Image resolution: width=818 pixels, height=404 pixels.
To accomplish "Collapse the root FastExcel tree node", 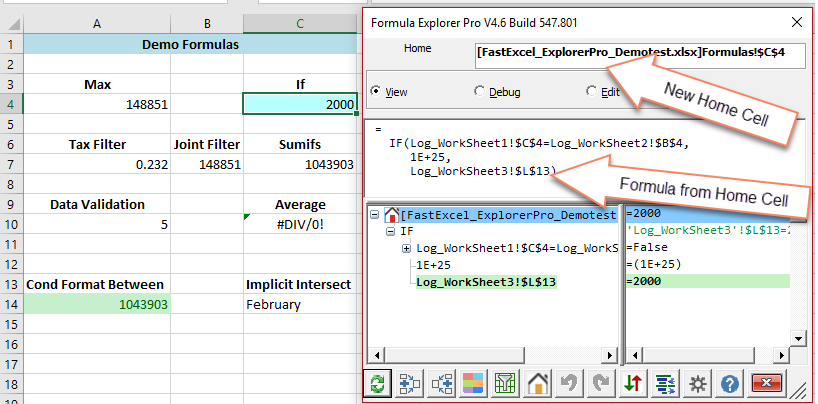I will coord(374,215).
